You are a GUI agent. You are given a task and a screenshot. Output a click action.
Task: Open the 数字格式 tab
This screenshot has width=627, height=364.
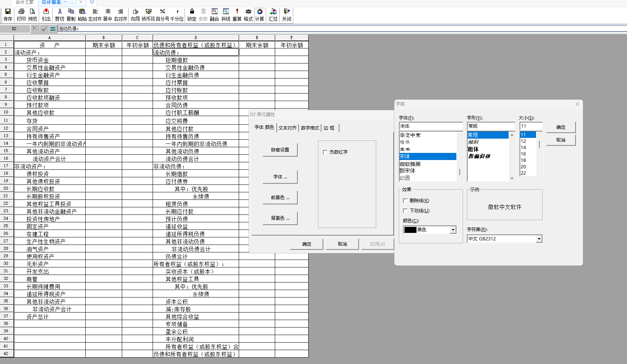point(310,128)
